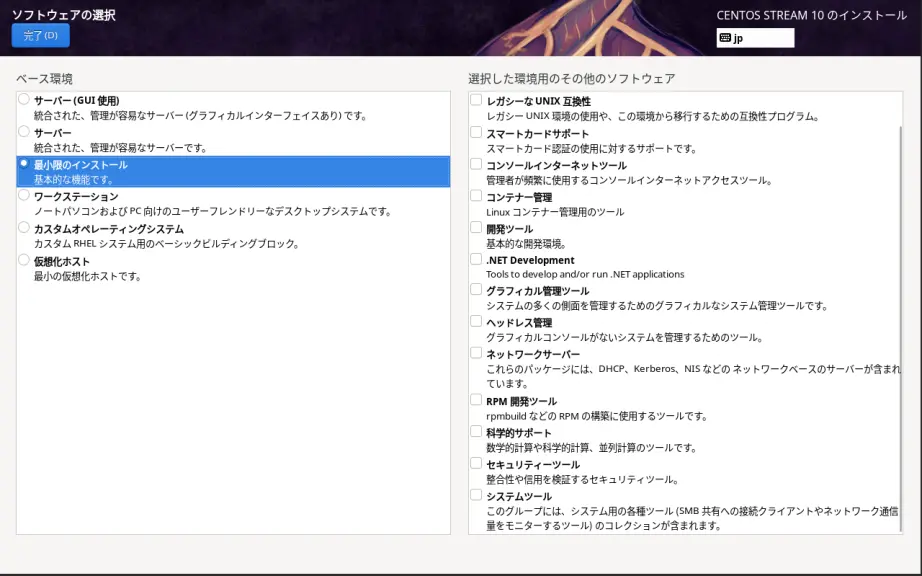Click the 仮想化ホスト title text
Screen dimensions: 922x576
click(62, 261)
